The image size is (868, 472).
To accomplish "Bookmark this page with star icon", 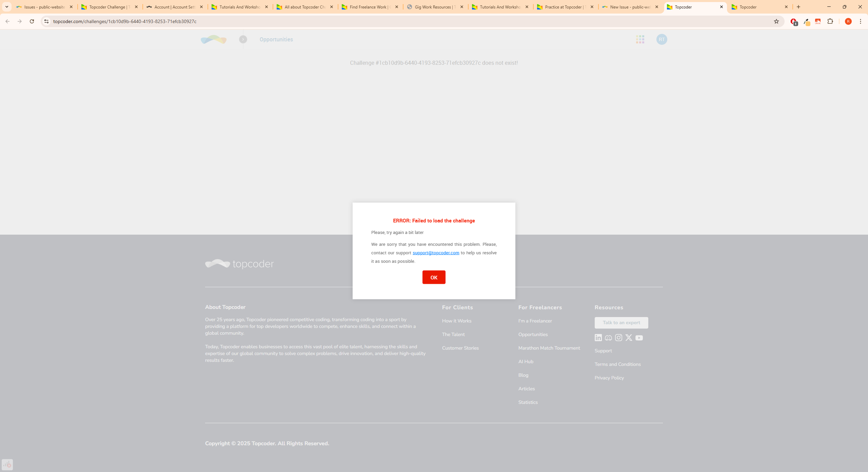I will pyautogui.click(x=776, y=21).
